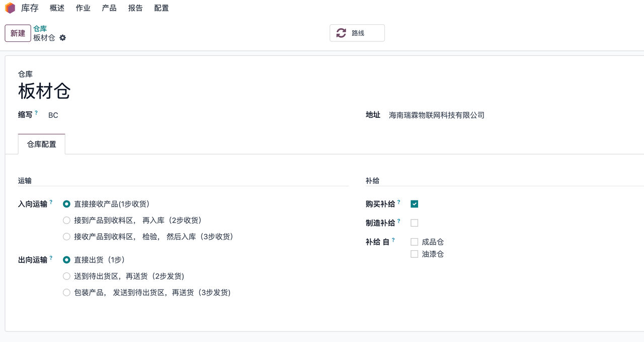Viewport: 644px width, 342px height.
Task: Click the 库存 app logo icon
Action: tap(10, 8)
